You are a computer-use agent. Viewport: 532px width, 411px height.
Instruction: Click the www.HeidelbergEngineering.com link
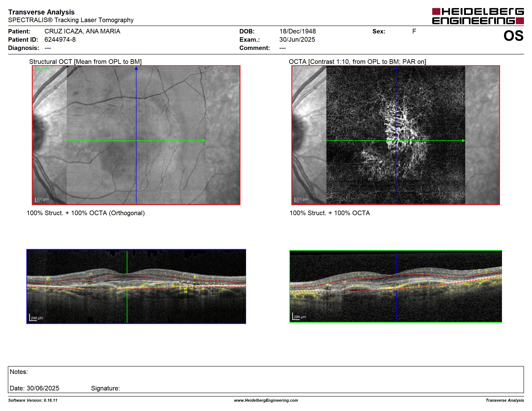[x=266, y=400]
